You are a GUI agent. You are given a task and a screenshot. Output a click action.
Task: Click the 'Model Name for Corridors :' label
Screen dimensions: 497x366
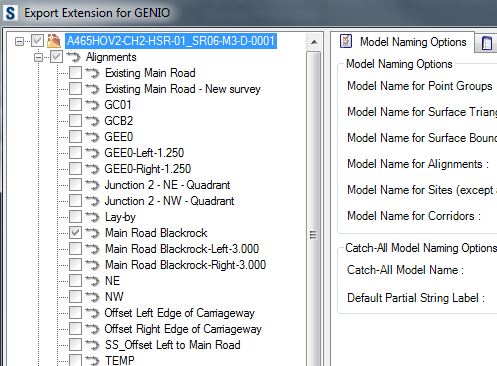[414, 216]
